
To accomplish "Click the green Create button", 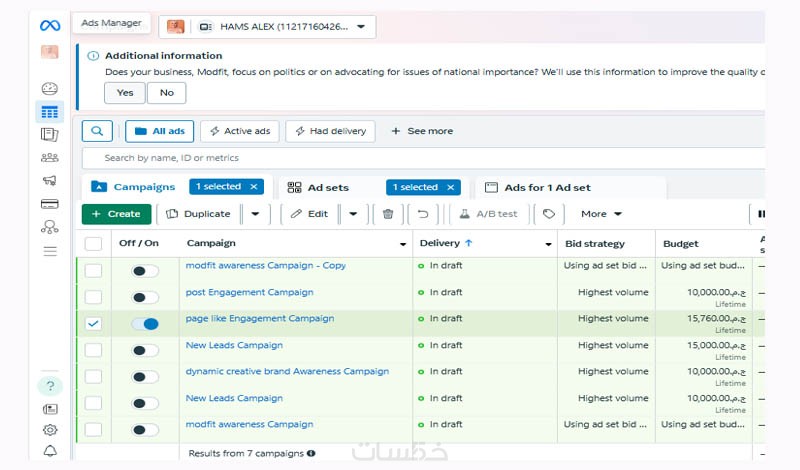I will (x=116, y=214).
